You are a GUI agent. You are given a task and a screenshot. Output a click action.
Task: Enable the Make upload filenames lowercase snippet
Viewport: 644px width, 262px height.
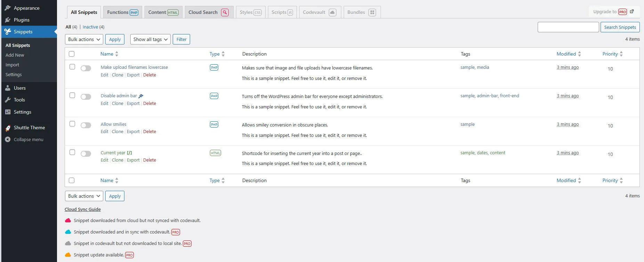86,68
